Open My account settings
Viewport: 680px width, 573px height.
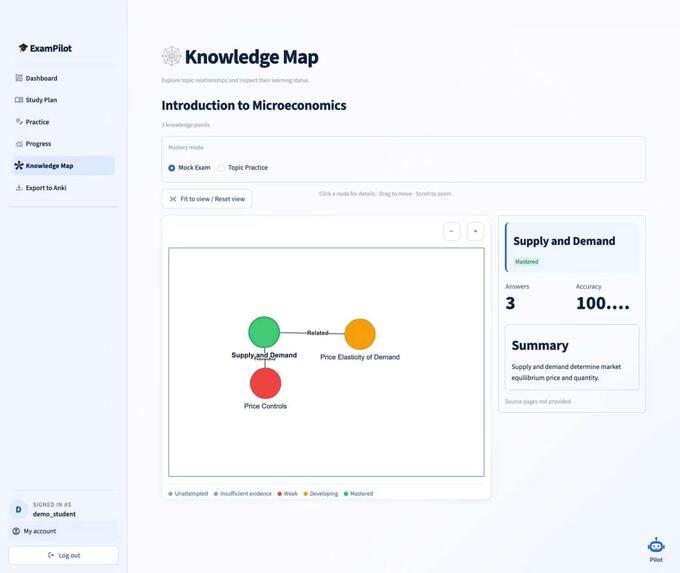(x=63, y=531)
